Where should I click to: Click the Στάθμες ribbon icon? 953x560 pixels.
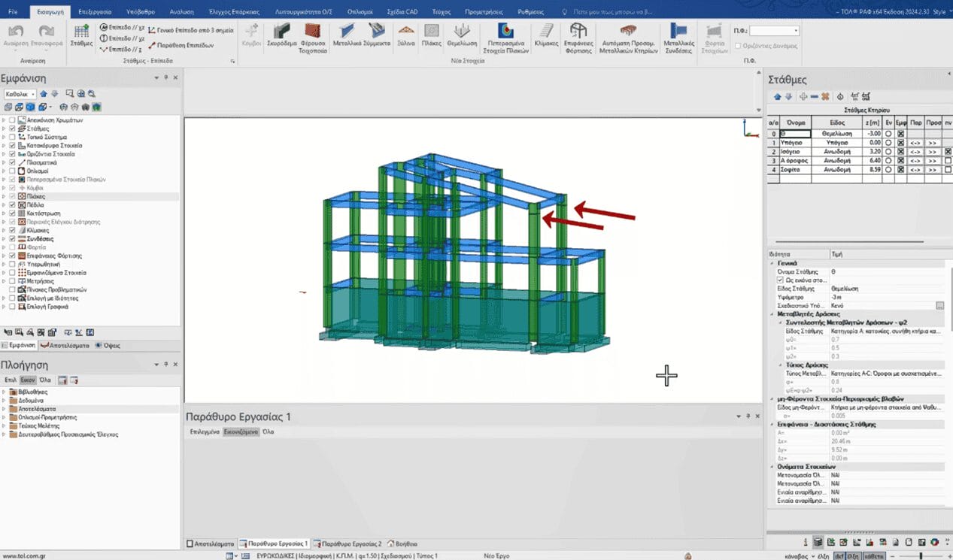tap(81, 35)
